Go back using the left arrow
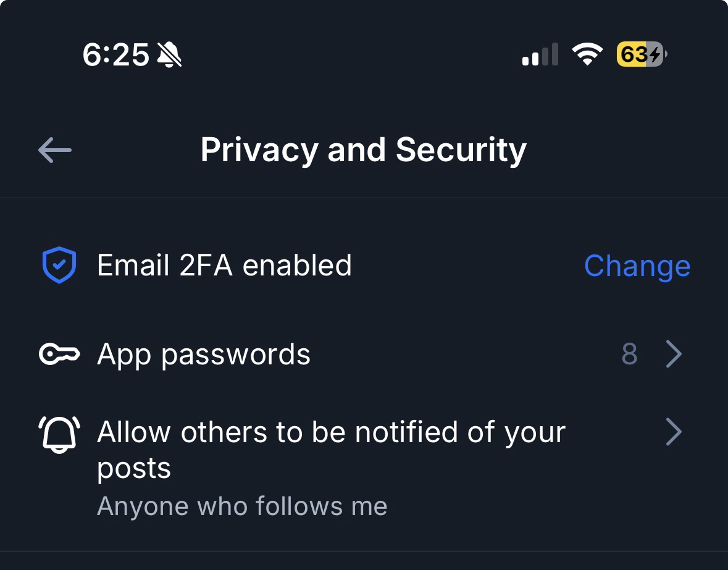Screen dimensions: 728x570 pyautogui.click(x=55, y=150)
